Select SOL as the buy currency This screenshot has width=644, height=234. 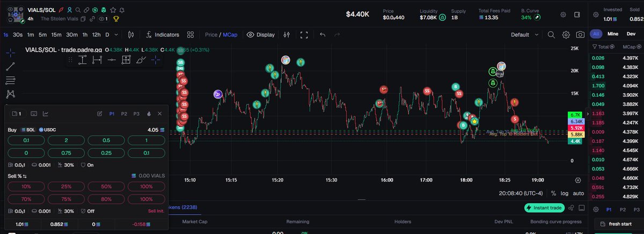coord(27,130)
